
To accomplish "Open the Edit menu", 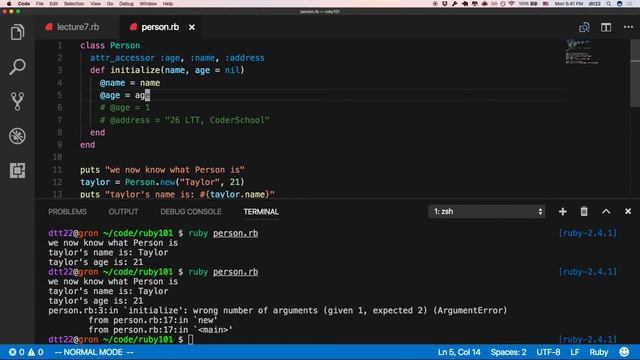I will pos(53,3).
